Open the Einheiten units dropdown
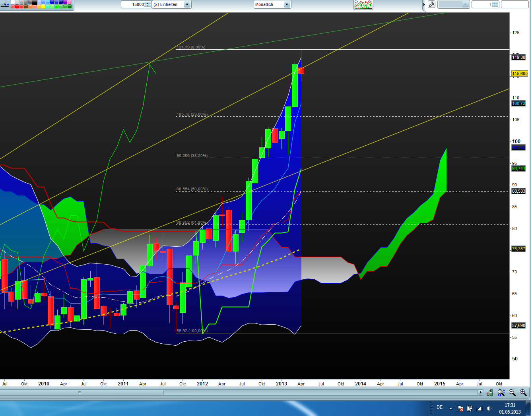Viewport: 532px width, 416px height. click(187, 4)
